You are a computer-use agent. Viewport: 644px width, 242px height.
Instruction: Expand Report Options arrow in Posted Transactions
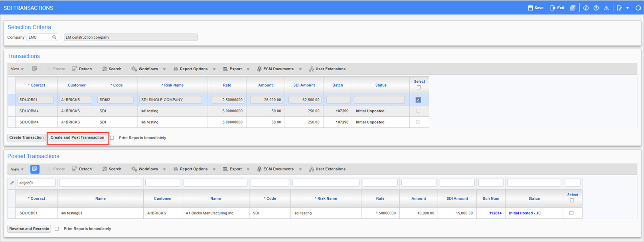(x=214, y=169)
